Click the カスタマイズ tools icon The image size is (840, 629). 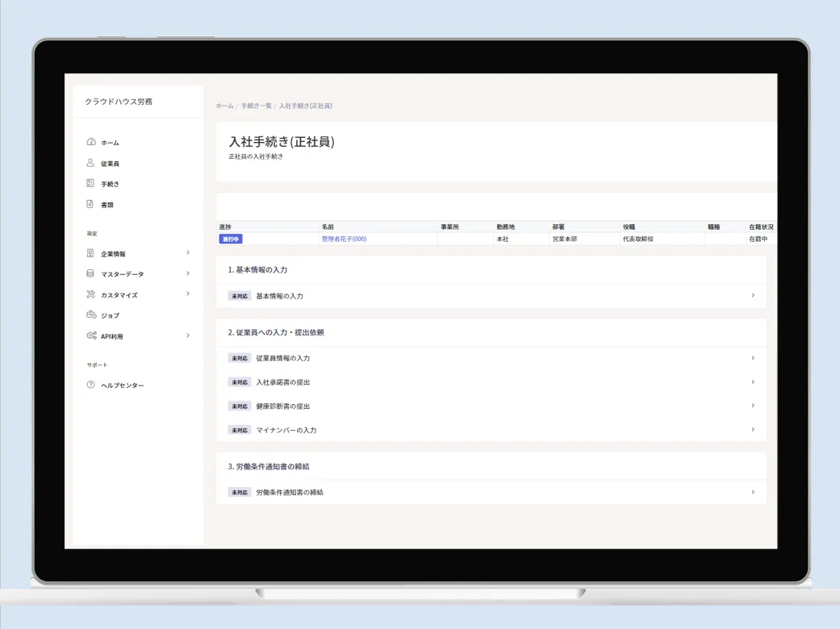[x=91, y=294]
